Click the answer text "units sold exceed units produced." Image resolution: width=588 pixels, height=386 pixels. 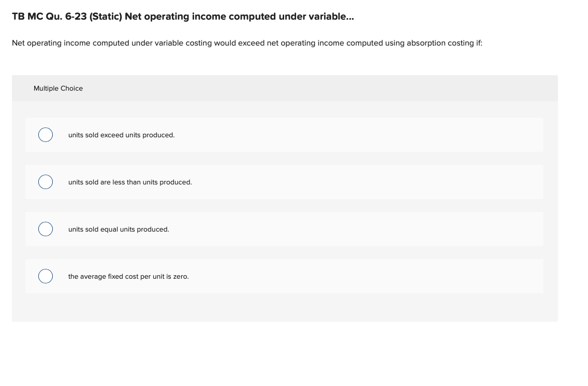click(121, 135)
